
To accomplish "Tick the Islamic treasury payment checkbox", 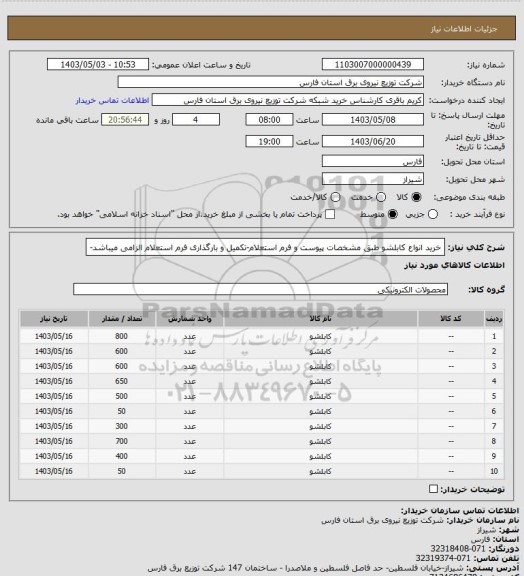I will tap(330, 214).
